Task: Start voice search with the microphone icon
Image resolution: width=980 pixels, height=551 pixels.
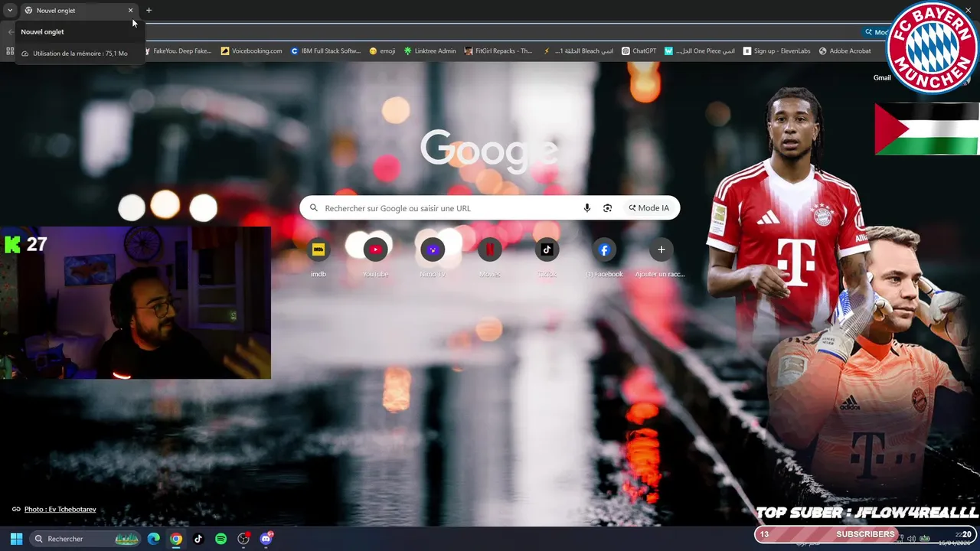Action: click(587, 208)
